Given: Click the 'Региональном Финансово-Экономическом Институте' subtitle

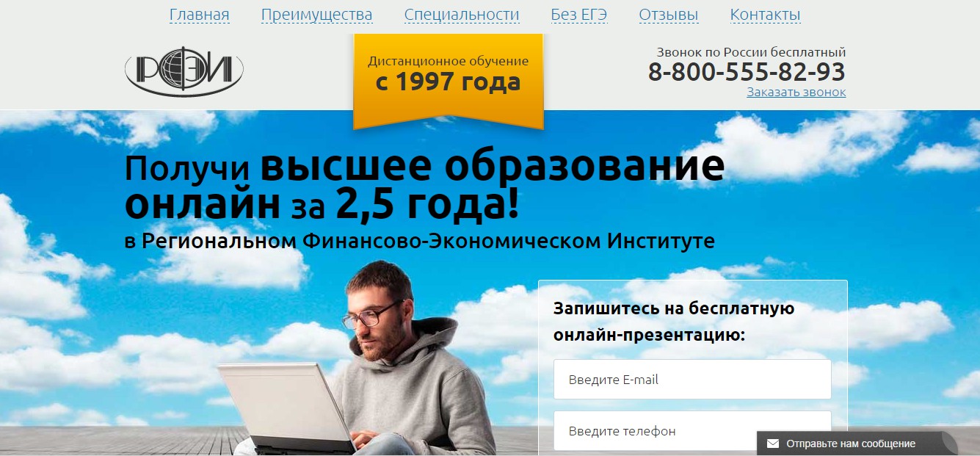Looking at the screenshot, I should pyautogui.click(x=428, y=241).
